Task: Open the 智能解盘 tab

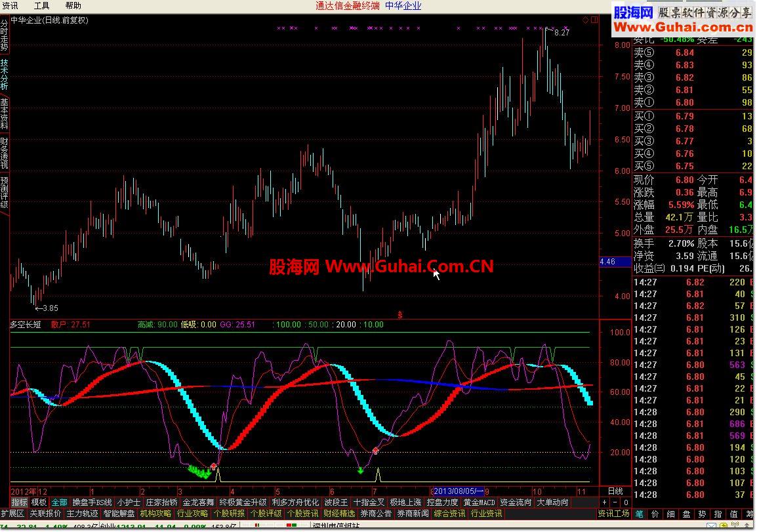Action: (x=119, y=514)
